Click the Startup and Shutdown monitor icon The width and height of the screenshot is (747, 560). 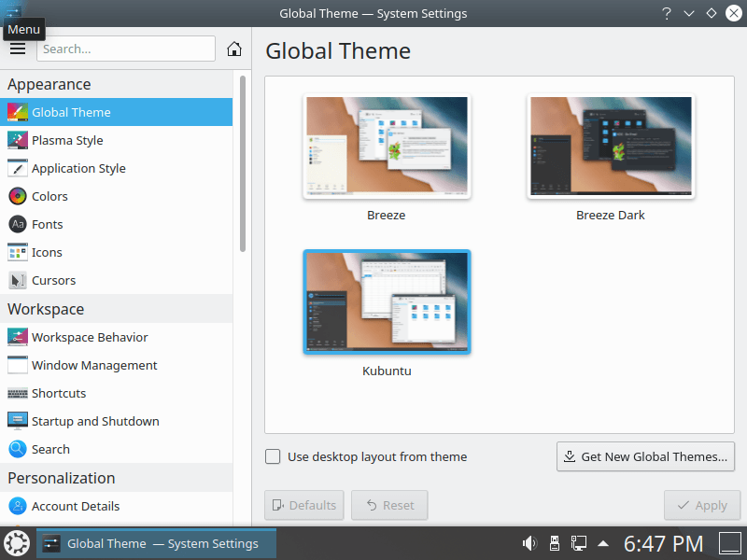point(18,422)
